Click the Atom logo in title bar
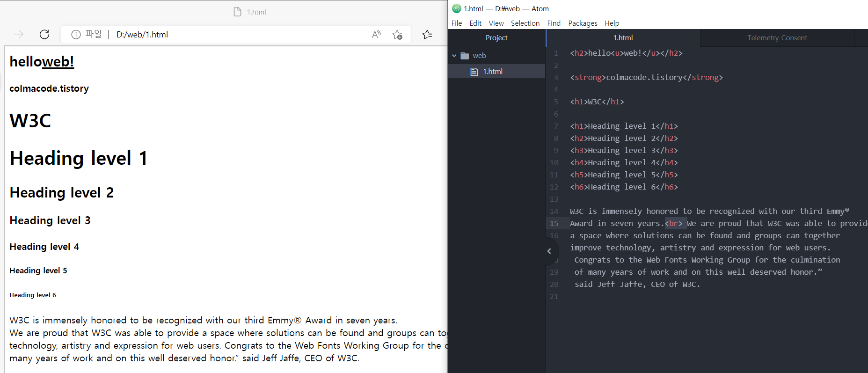The image size is (868, 373). coord(457,8)
